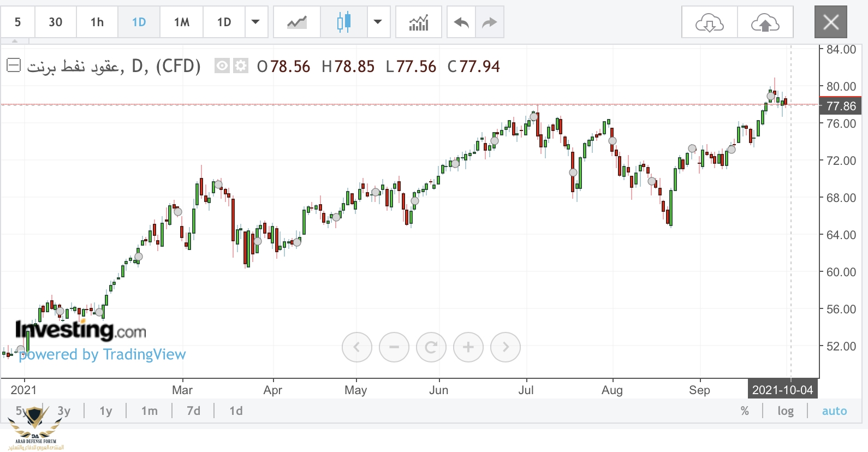Zoom in with the plus button
868x452 pixels.
(468, 347)
